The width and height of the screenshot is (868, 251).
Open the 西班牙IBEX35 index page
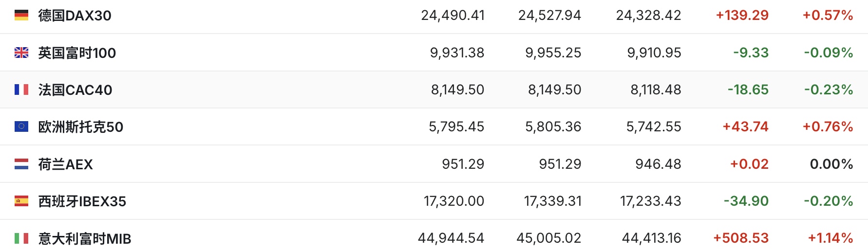click(82, 201)
